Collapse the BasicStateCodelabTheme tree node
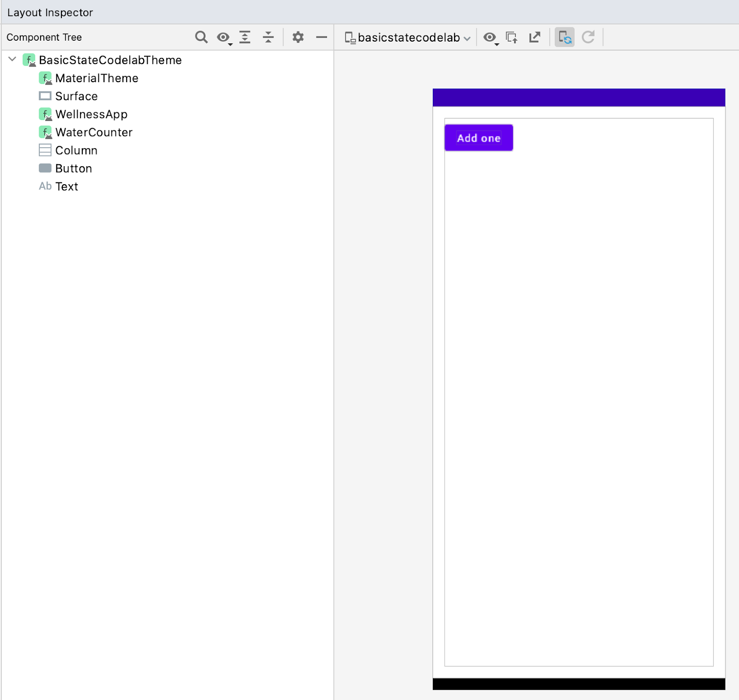The height and width of the screenshot is (700, 739). click(12, 60)
